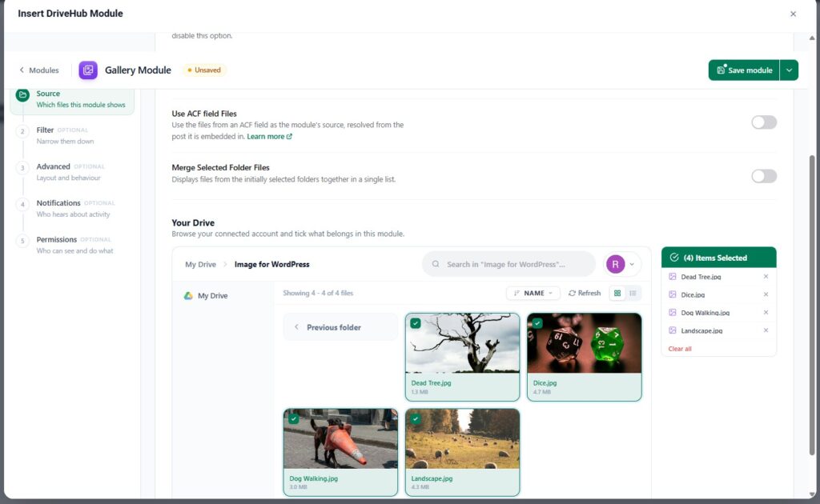Open the Notifications step
This screenshot has width=820, height=504.
click(73, 208)
